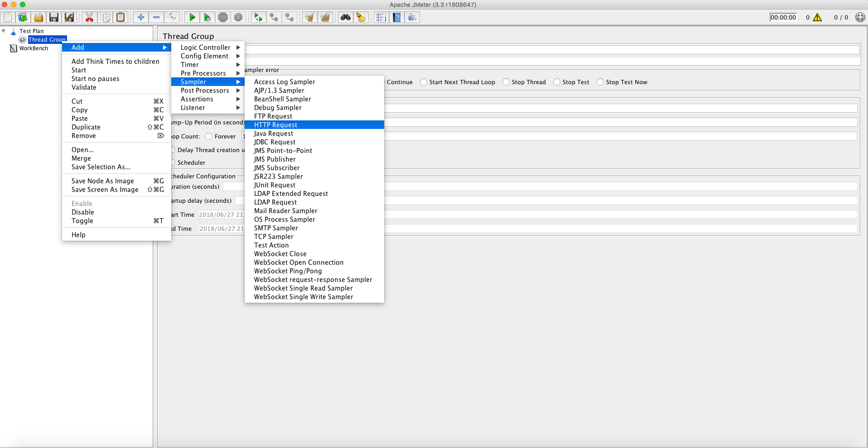Select the Stop Thread radio button

pyautogui.click(x=506, y=82)
